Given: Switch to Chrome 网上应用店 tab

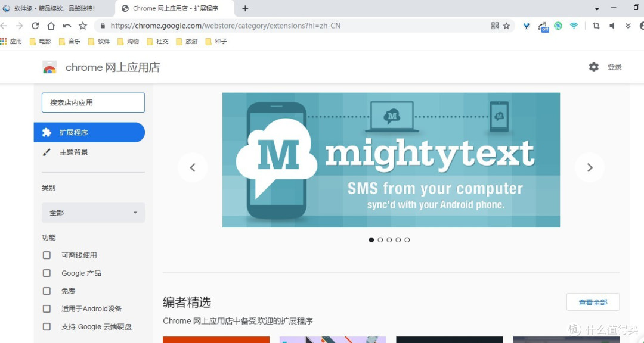Looking at the screenshot, I should tap(175, 8).
